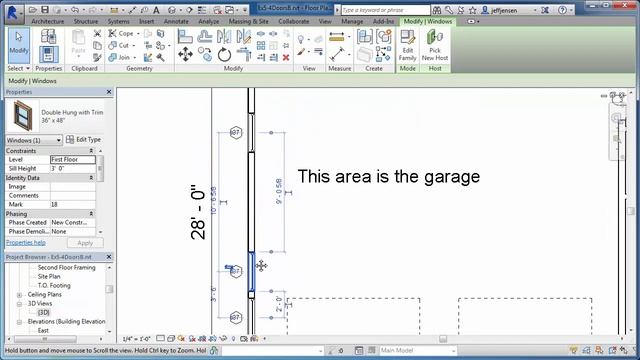Click the Sill Height value field

tap(73, 169)
